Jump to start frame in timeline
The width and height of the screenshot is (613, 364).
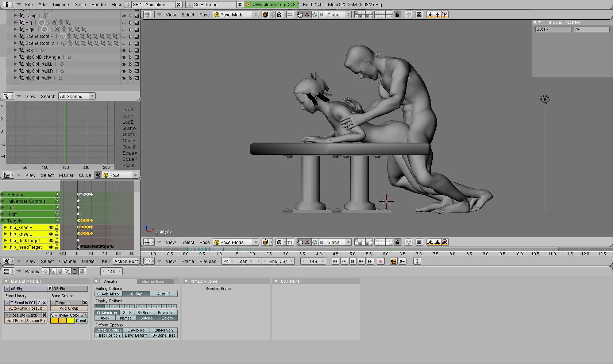tap(335, 261)
